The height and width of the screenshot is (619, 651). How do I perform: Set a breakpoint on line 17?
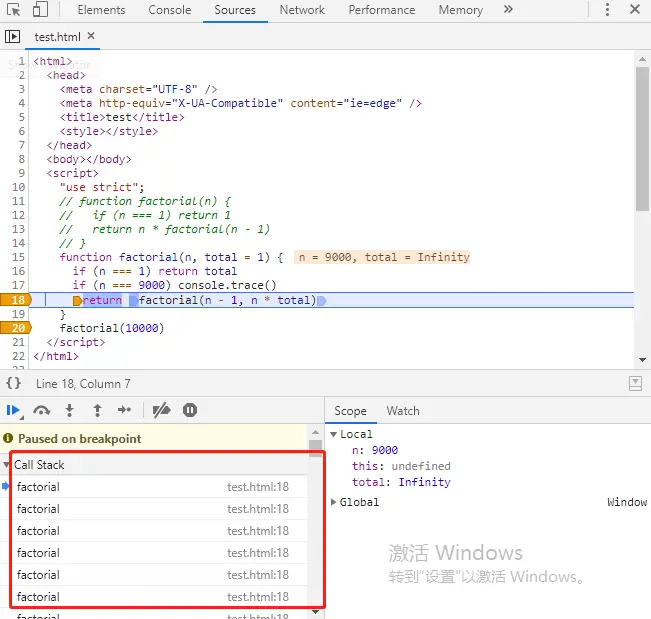18,285
